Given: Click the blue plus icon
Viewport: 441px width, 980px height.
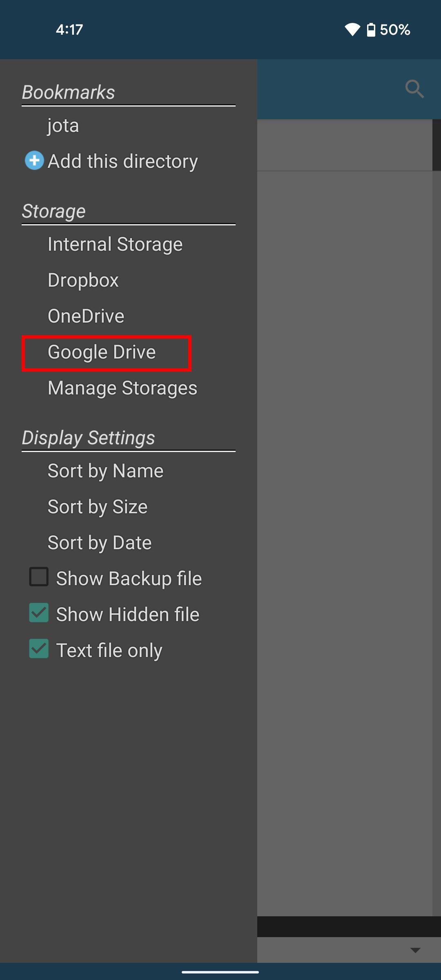Looking at the screenshot, I should pyautogui.click(x=34, y=160).
